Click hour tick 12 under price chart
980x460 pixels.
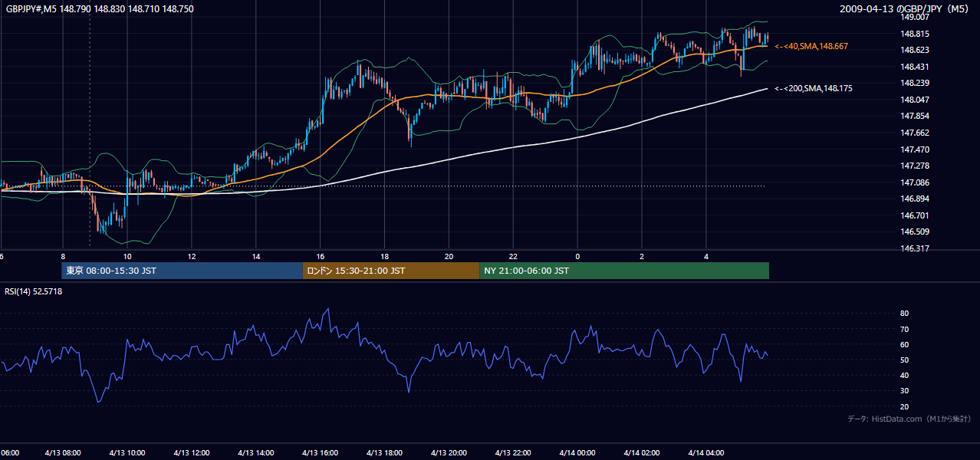pos(192,256)
